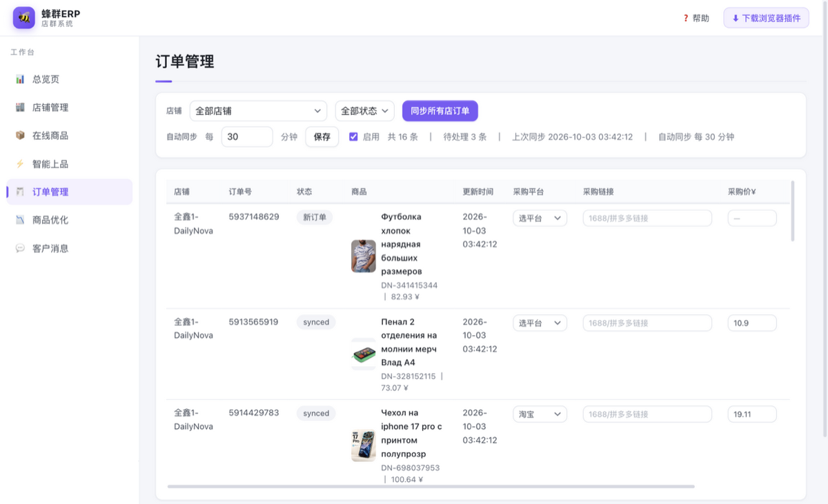Click the 客户消息 speech bubble icon
This screenshot has height=504, width=828.
[20, 248]
